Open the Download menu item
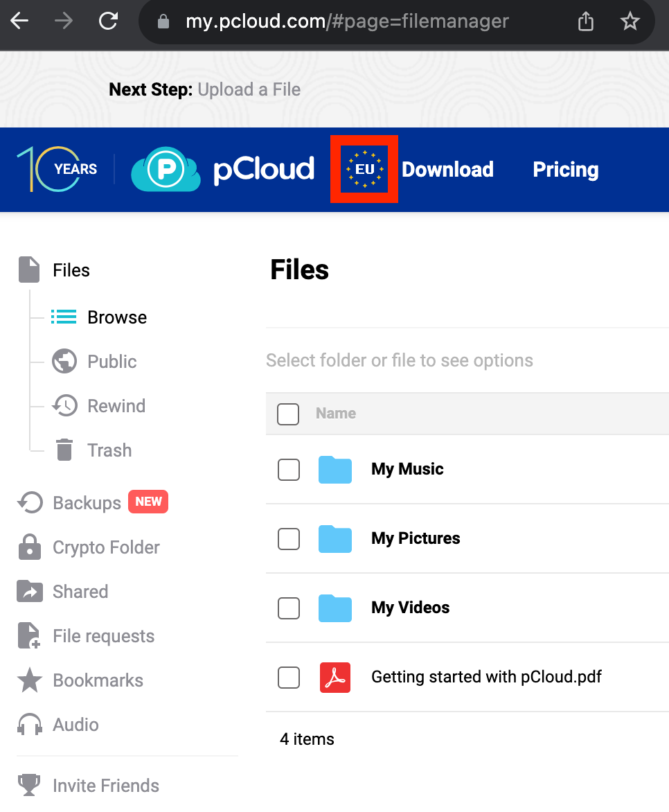 [447, 169]
